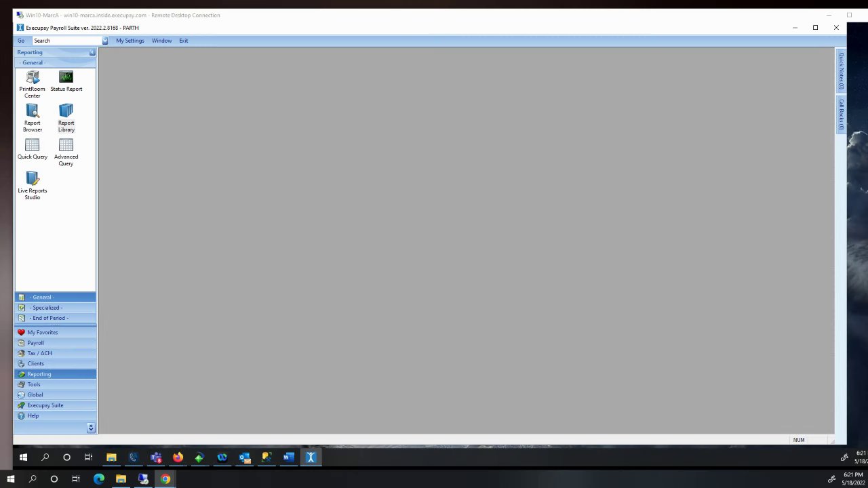868x488 pixels.
Task: Select the End of Period group
Action: [55, 318]
